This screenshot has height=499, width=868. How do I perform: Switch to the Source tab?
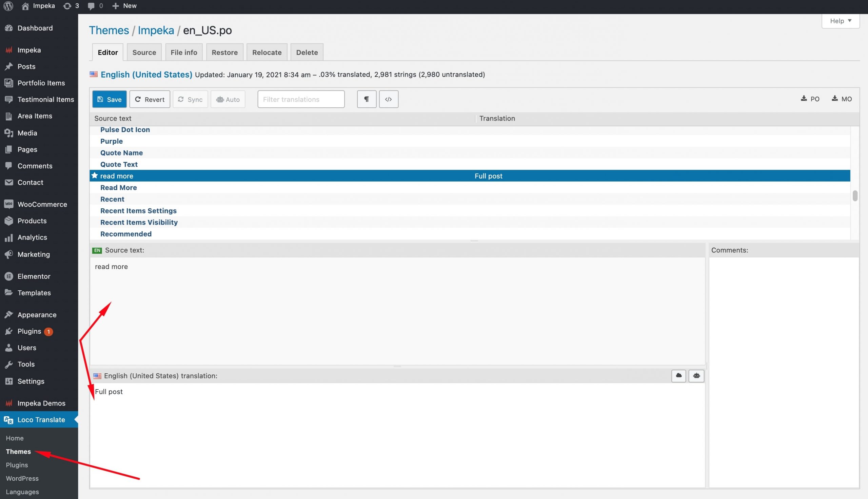coord(144,53)
